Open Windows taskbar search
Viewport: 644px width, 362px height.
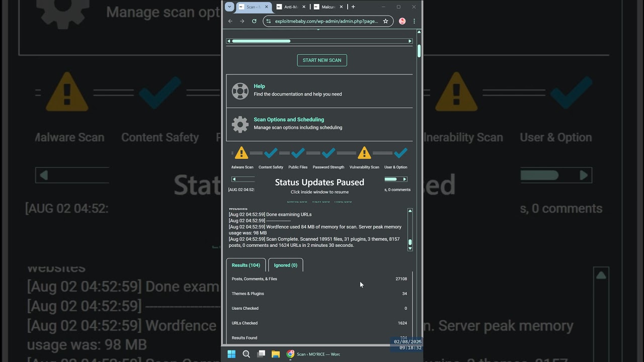pyautogui.click(x=246, y=354)
